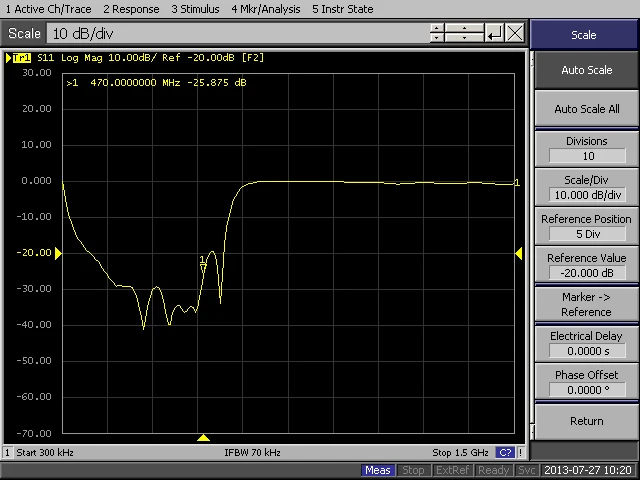Click the Return softkey
This screenshot has height=480, width=640.
click(586, 421)
